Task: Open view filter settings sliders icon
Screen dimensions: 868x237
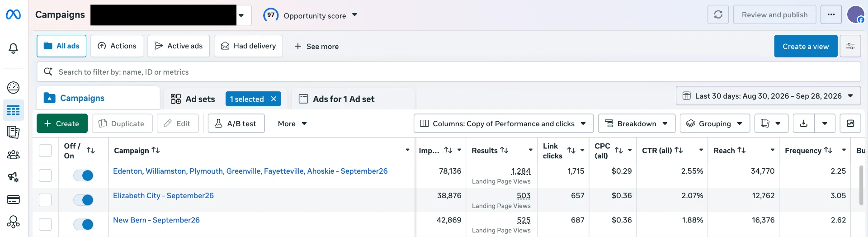Action: tap(850, 46)
